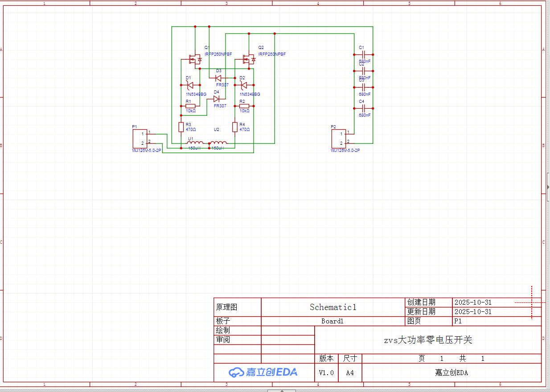Click the creation date 2025-10-31 value

[473, 302]
